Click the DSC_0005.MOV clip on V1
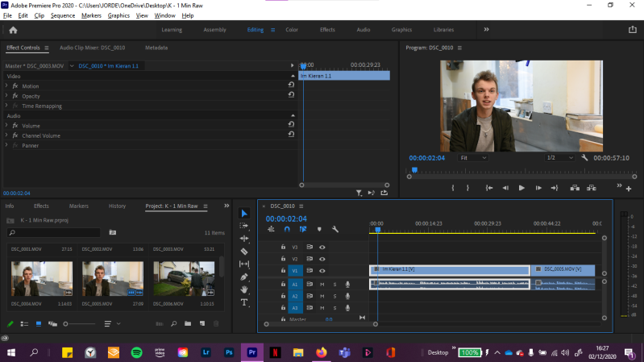The height and width of the screenshot is (362, 644). [564, 269]
